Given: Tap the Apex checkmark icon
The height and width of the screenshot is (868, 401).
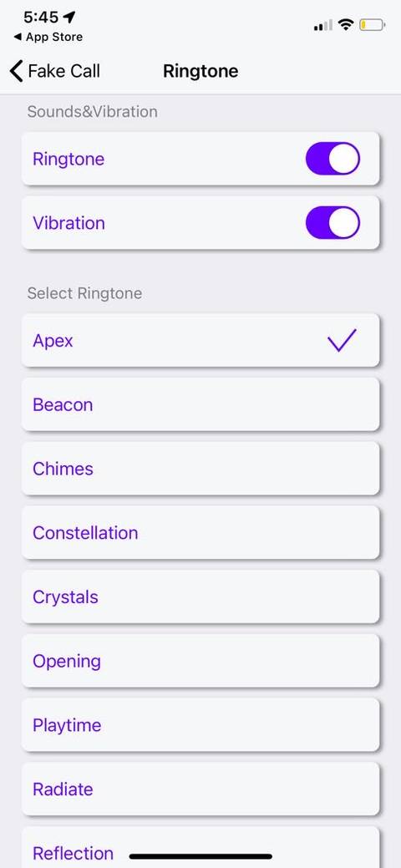Looking at the screenshot, I should coord(342,340).
